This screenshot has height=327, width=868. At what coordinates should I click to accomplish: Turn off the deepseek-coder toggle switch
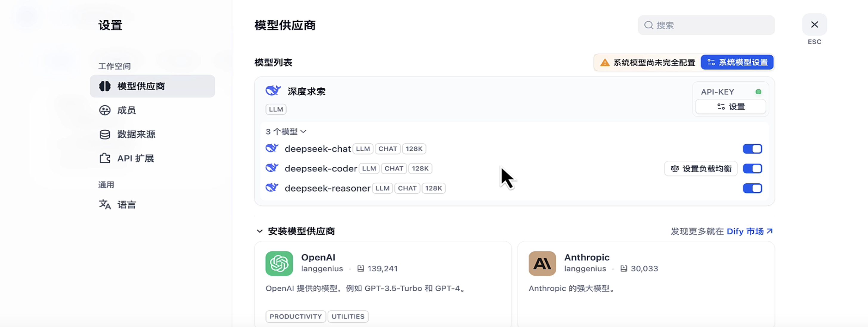click(752, 169)
